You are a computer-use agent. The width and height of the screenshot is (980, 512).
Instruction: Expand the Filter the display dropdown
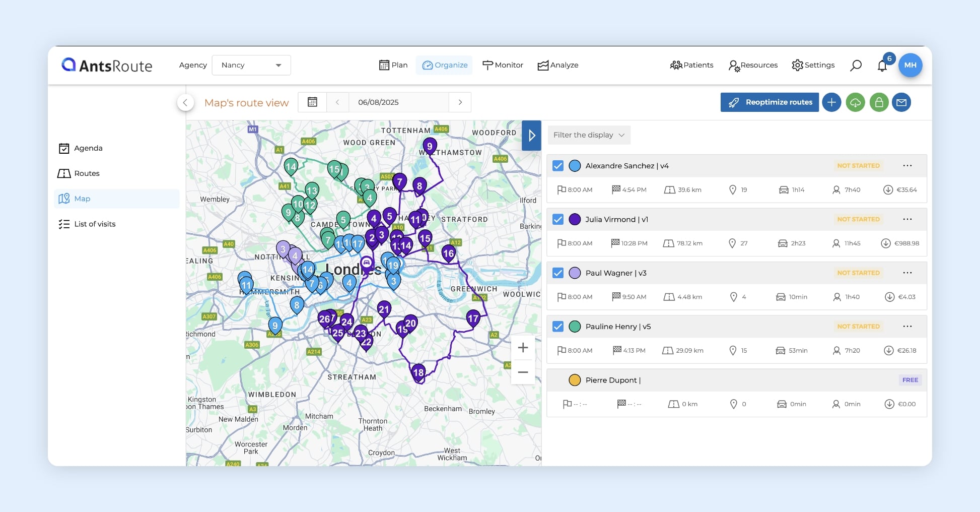click(x=589, y=135)
